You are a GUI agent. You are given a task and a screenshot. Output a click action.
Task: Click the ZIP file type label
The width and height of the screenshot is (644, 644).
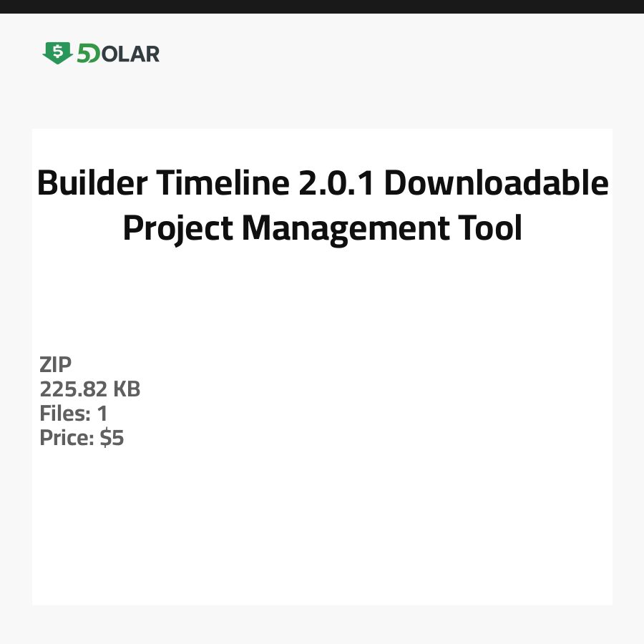[56, 365]
